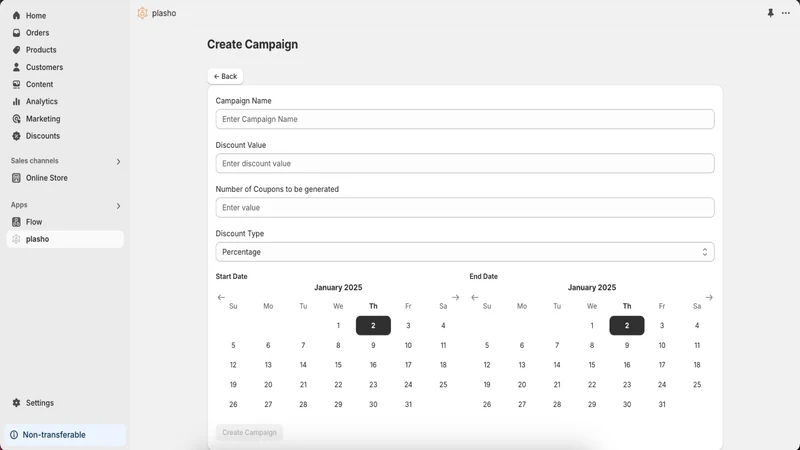Open Marketing in the sidebar
Image resolution: width=800 pixels, height=450 pixels.
43,119
